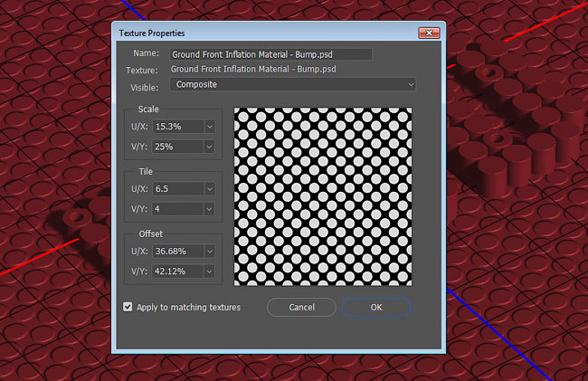The height and width of the screenshot is (381, 588).
Task: Click the Tile U/X 6.5 field
Action: [x=178, y=189]
